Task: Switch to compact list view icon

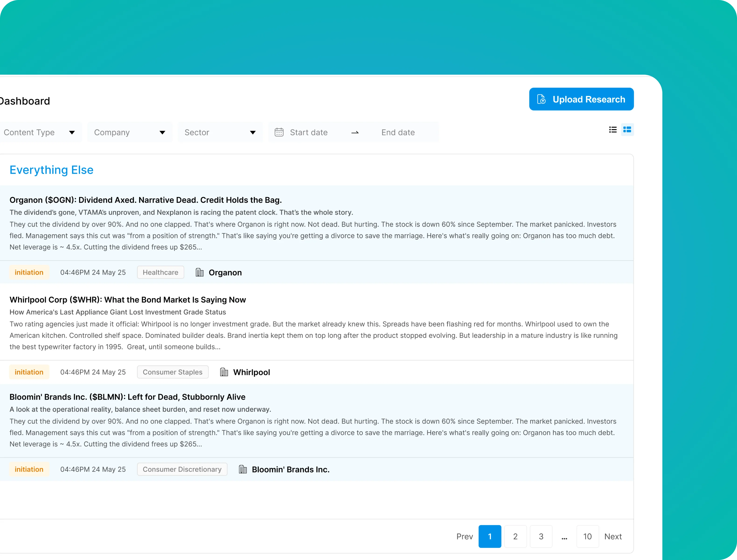Action: pos(613,130)
